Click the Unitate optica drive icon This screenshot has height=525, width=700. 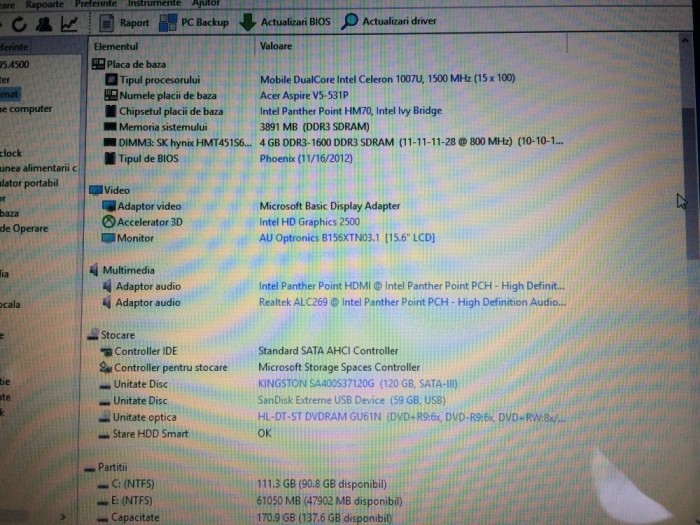point(104,417)
